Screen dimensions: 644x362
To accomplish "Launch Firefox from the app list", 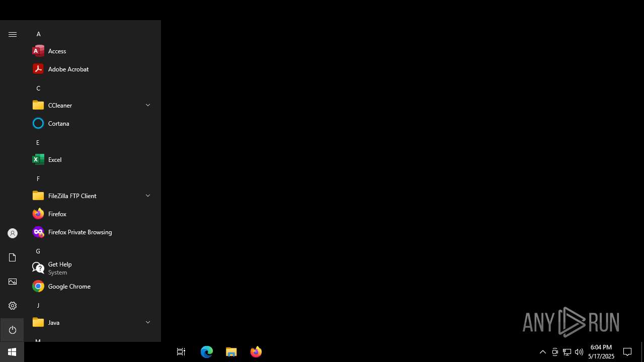I will pos(93,214).
